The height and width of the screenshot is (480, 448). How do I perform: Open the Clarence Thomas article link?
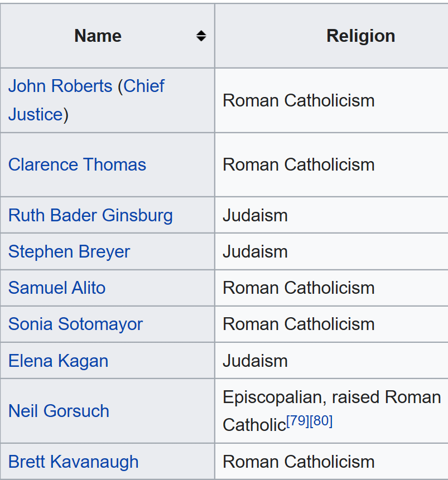(77, 165)
